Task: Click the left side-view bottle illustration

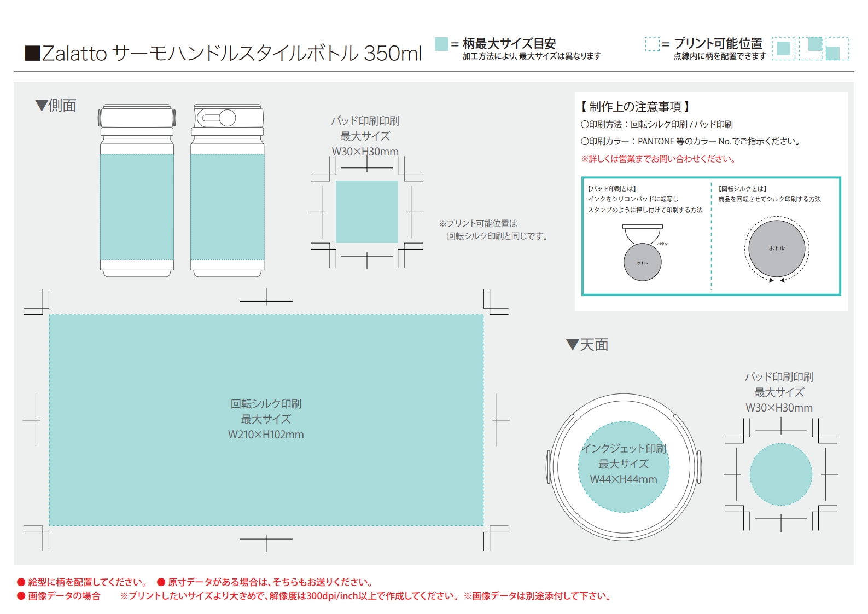Action: pyautogui.click(x=137, y=190)
